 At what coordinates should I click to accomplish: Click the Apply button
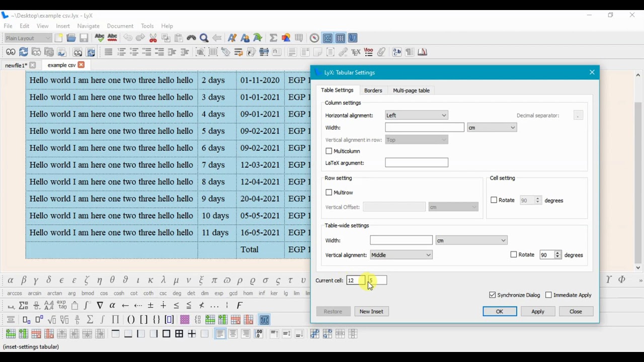pyautogui.click(x=538, y=312)
